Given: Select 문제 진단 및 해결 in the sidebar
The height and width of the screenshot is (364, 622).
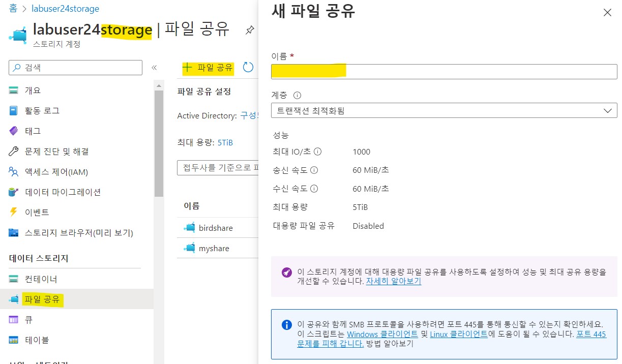Looking at the screenshot, I should [x=77, y=151].
